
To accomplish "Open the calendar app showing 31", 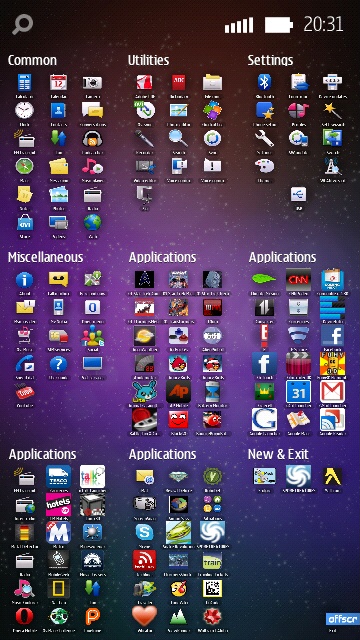I will tap(298, 391).
